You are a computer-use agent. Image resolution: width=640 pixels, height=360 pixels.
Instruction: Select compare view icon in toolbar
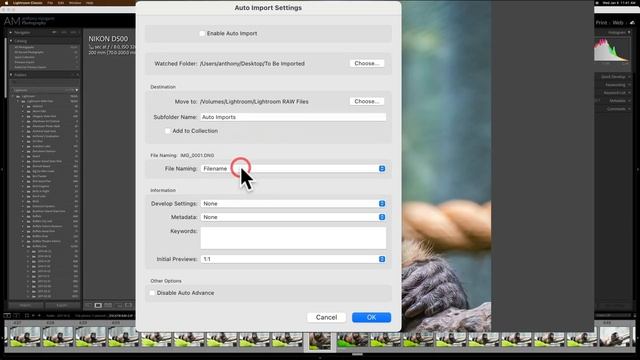point(108,305)
